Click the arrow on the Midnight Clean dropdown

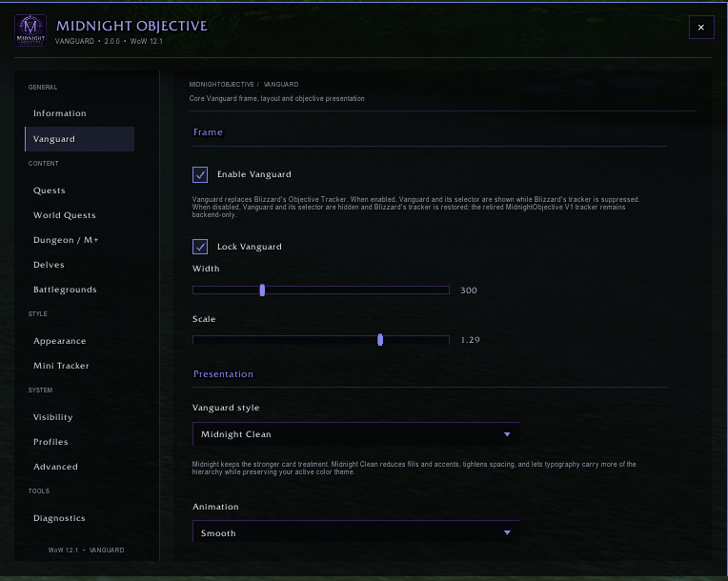coord(507,434)
